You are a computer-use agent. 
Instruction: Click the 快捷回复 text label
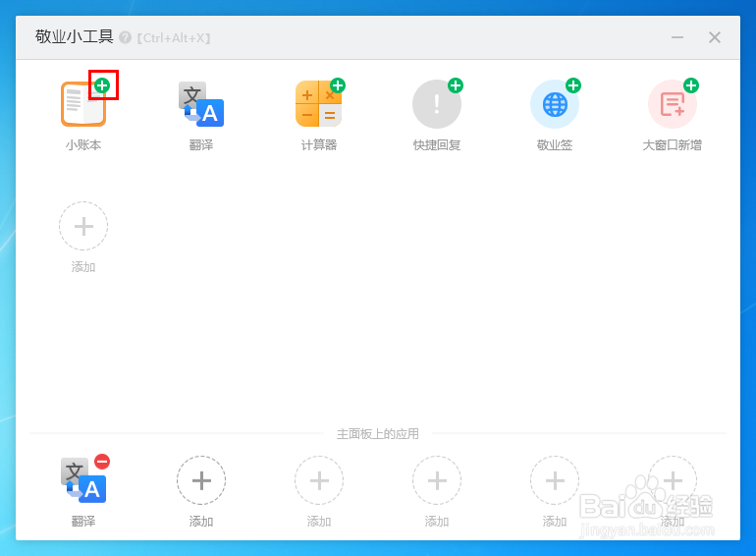point(437,145)
